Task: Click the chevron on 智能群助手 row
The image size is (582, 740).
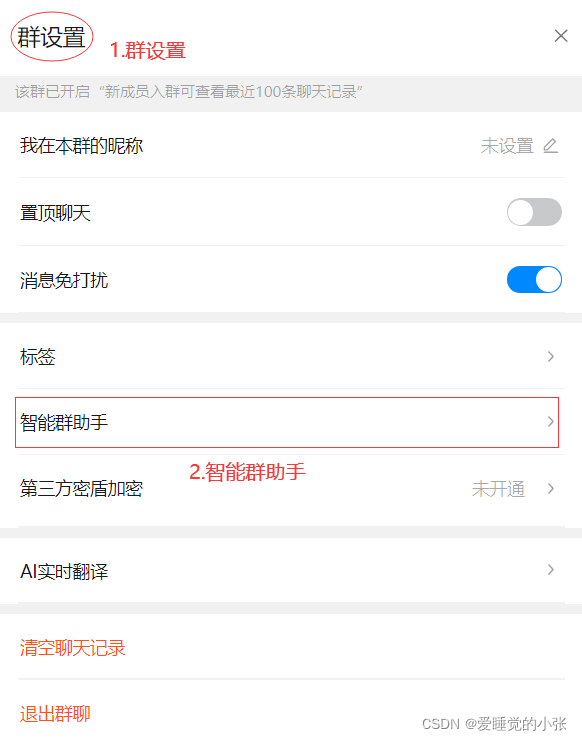Action: tap(550, 421)
